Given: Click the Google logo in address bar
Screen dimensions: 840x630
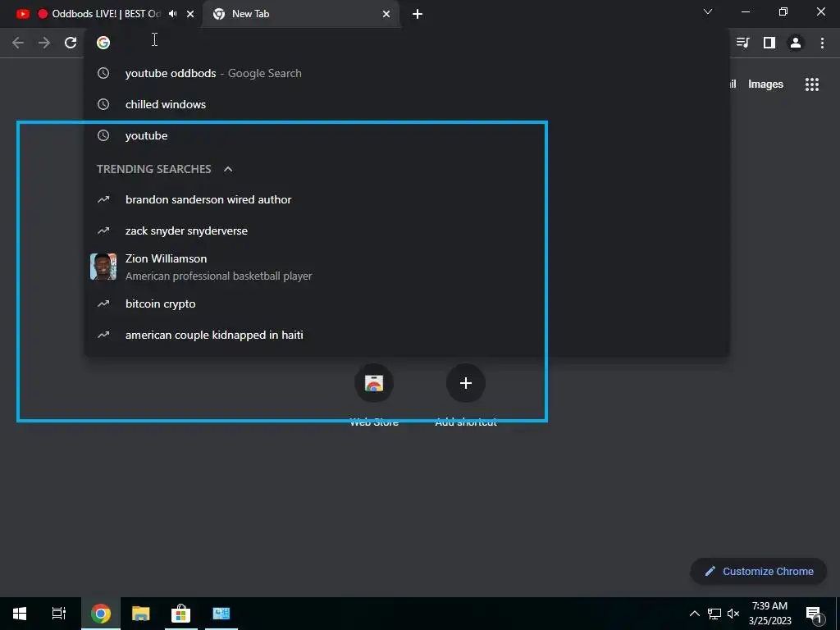Looking at the screenshot, I should pyautogui.click(x=103, y=43).
